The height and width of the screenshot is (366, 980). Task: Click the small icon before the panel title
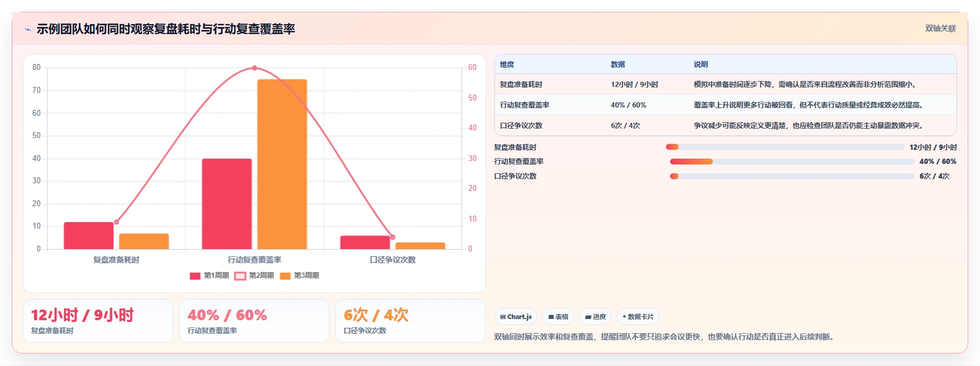pos(28,29)
